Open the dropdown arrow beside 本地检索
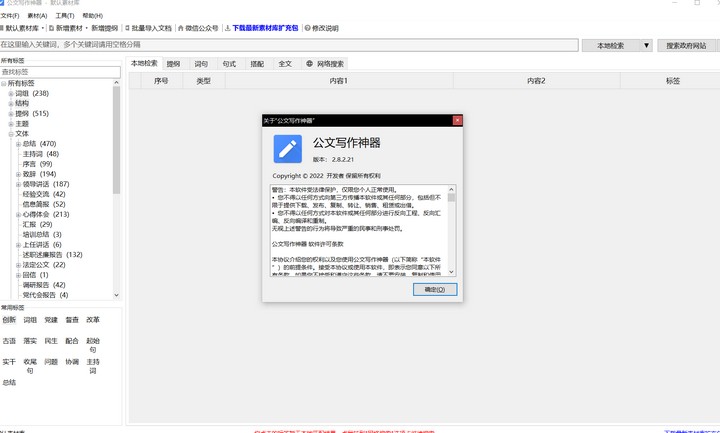Image resolution: width=720 pixels, height=433 pixels. (x=646, y=46)
